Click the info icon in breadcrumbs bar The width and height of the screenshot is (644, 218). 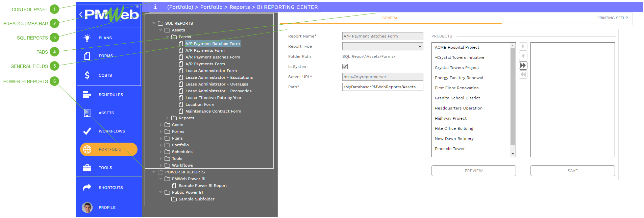pos(155,7)
